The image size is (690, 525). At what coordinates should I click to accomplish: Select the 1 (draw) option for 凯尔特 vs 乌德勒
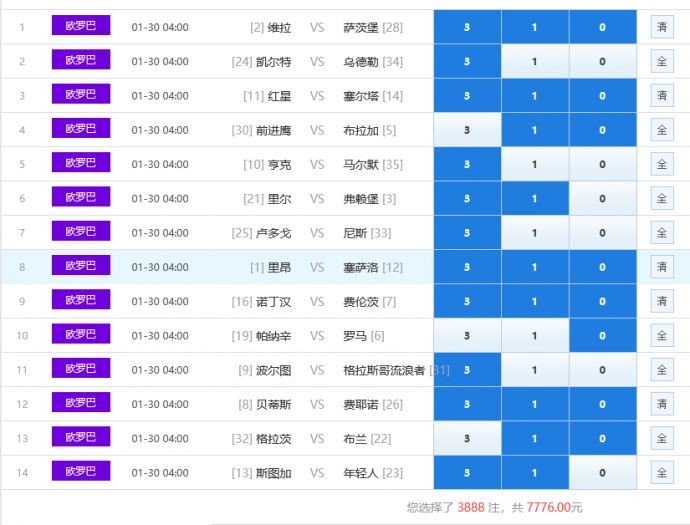click(535, 62)
